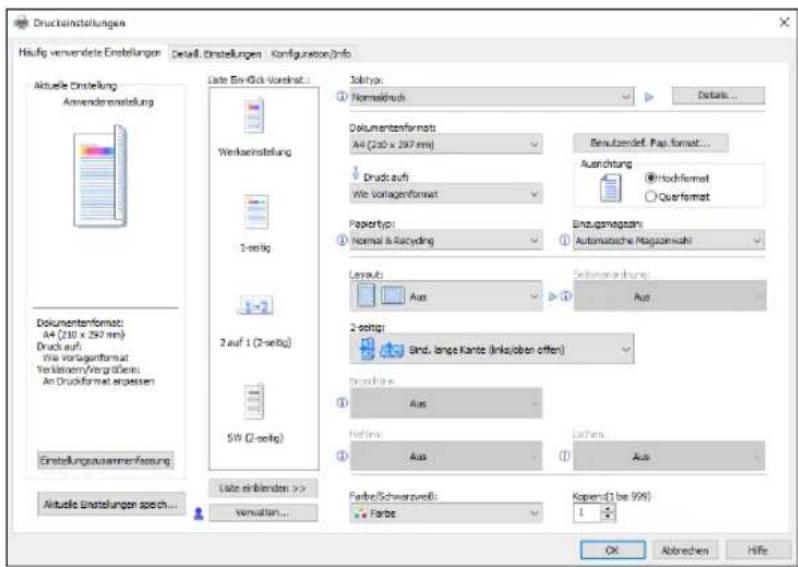Select the Werkseinstellung preset icon
Viewport: 798px width, 567px height.
(254, 116)
